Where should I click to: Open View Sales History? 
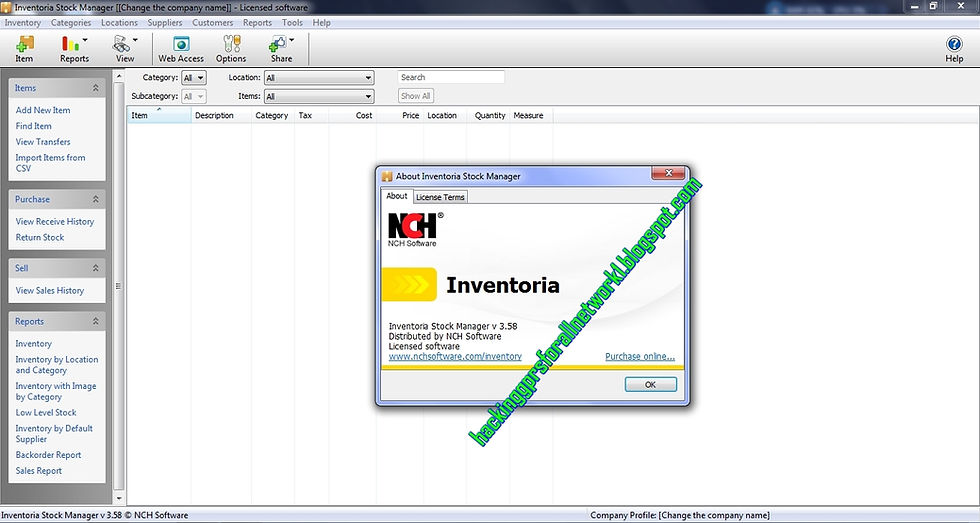coord(49,291)
